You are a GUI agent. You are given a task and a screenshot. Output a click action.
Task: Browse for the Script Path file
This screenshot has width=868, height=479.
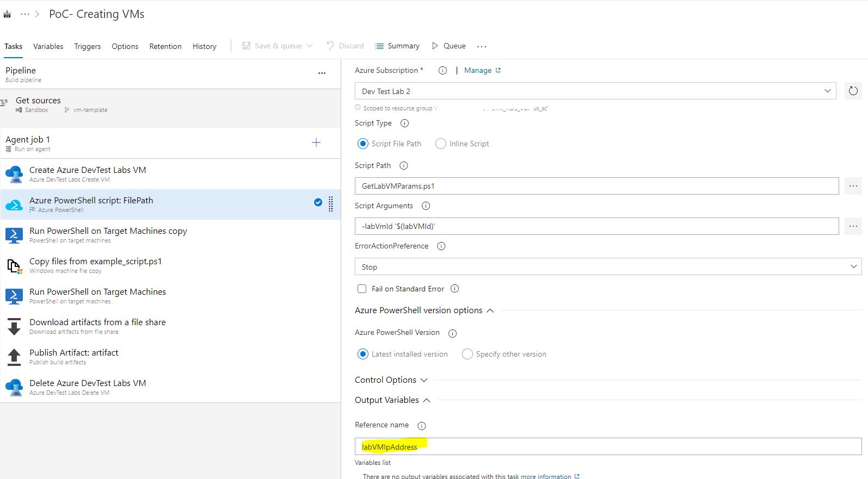(853, 186)
